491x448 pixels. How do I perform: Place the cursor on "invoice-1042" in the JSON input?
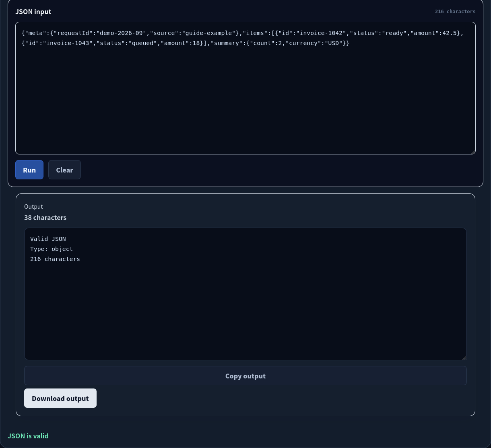pos(321,33)
